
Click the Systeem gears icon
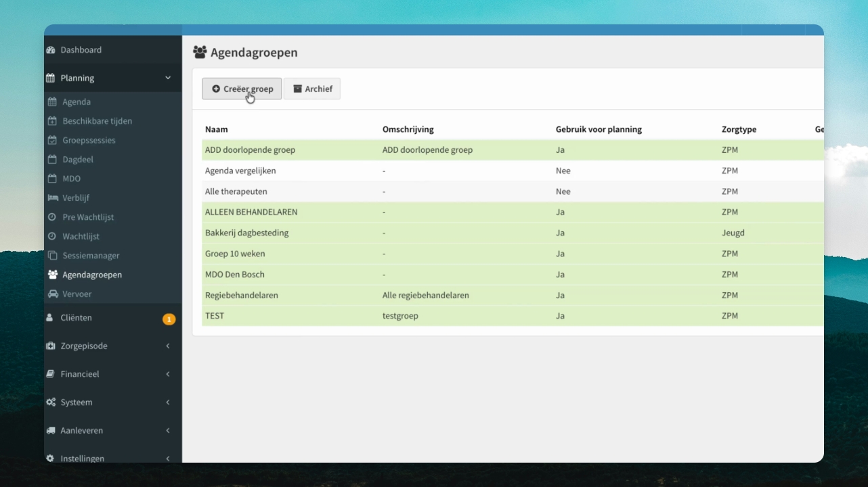(x=51, y=402)
